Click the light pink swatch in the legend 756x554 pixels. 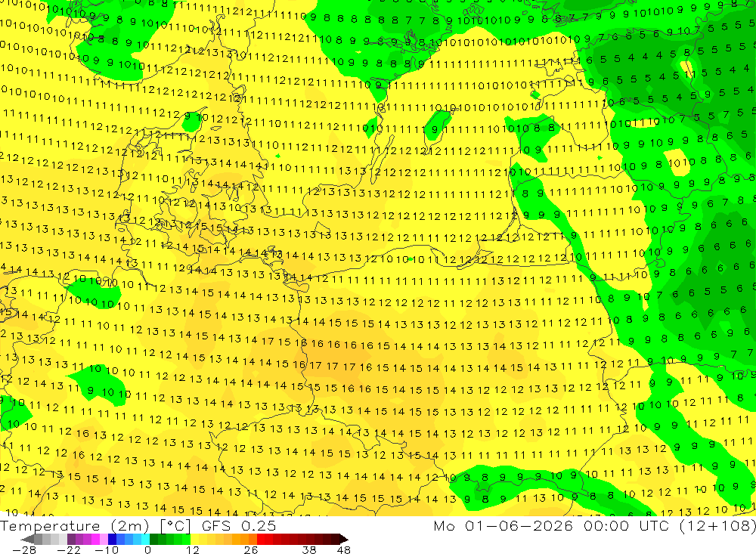point(104,539)
